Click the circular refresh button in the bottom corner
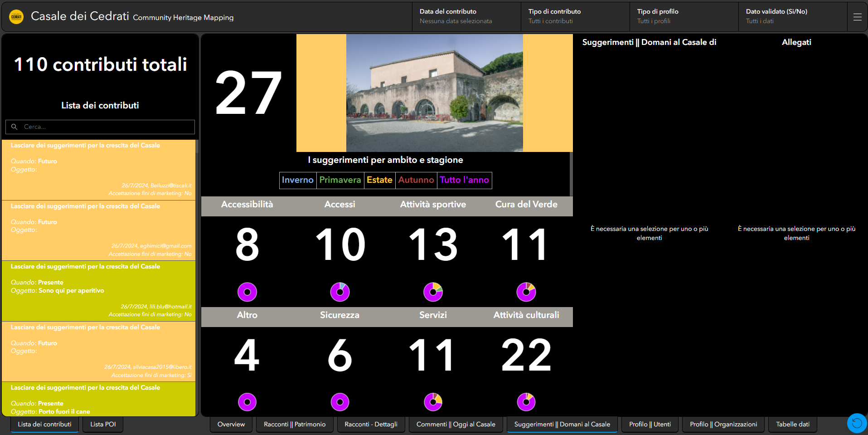The width and height of the screenshot is (868, 435). (x=857, y=423)
